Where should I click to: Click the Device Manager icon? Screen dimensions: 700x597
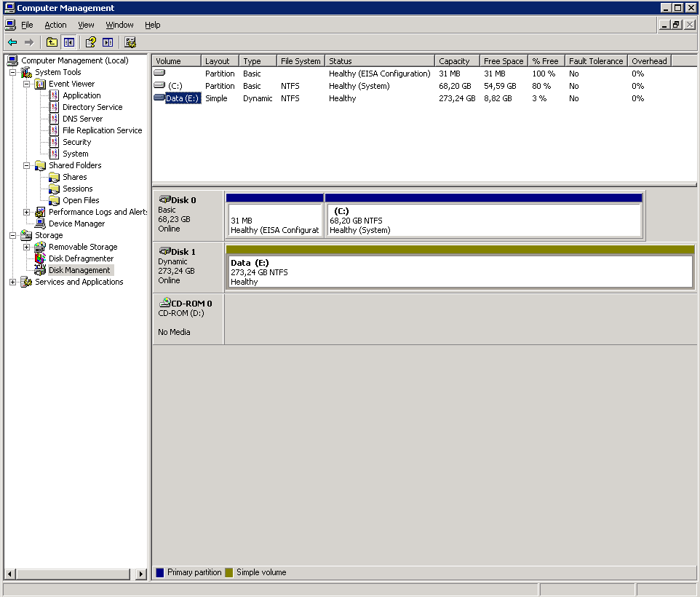click(x=40, y=224)
